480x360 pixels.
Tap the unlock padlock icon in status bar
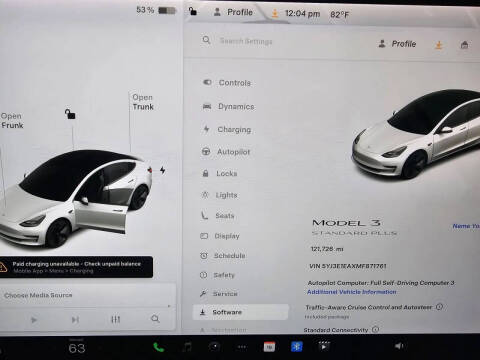193,11
